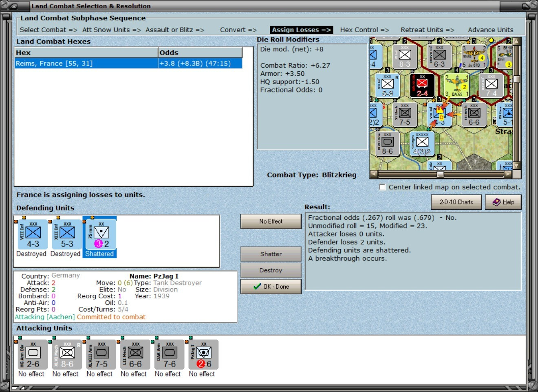Open the 2-D-10 Charts
The height and width of the screenshot is (392, 538).
tap(456, 202)
